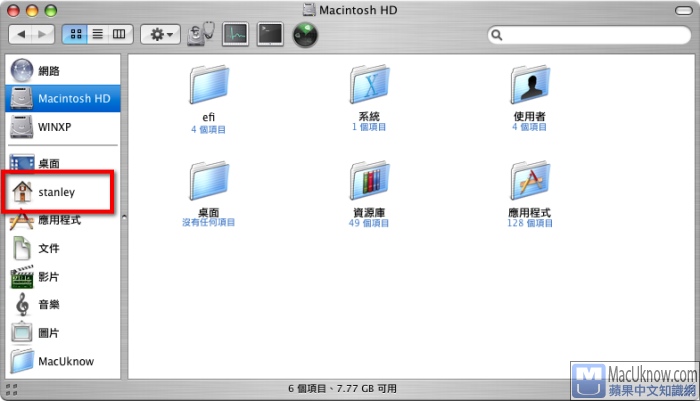Open the Network Utility radar icon
Screen dimensions: 700x401
pos(305,35)
